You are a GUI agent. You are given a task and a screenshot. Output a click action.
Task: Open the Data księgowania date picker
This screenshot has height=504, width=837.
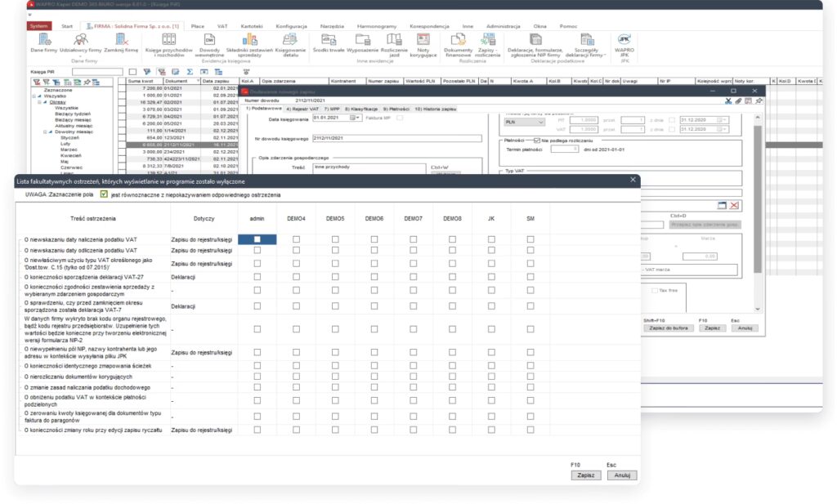(356, 118)
